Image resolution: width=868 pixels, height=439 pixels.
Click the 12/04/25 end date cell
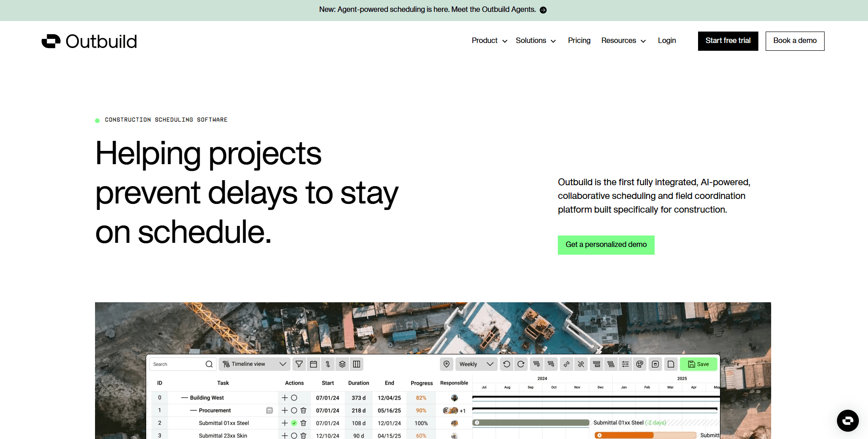(389, 398)
